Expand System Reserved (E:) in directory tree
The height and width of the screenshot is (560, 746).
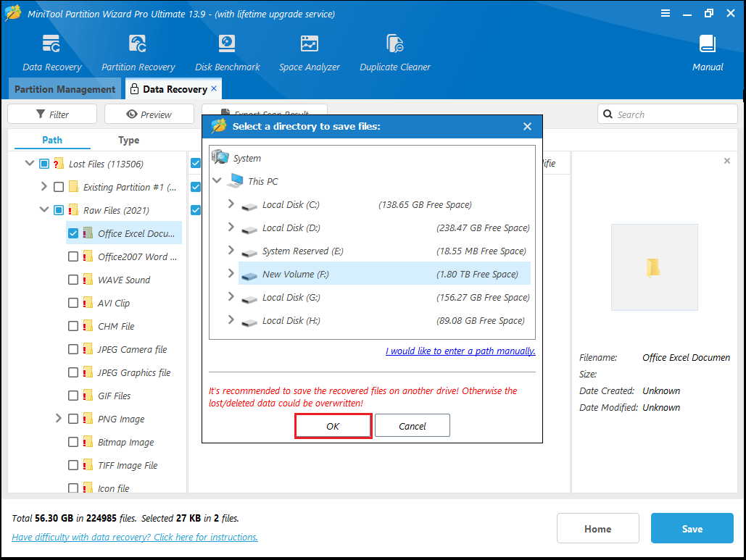[x=231, y=250]
